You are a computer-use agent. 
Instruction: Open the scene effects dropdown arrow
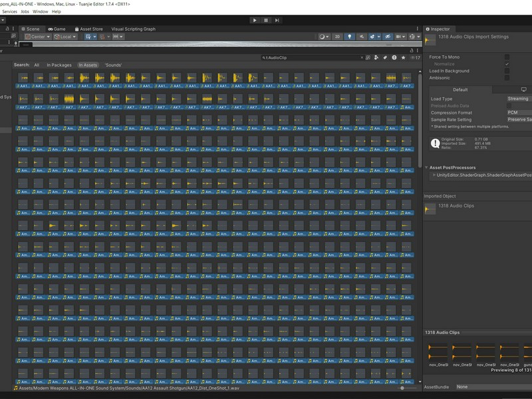pos(378,37)
